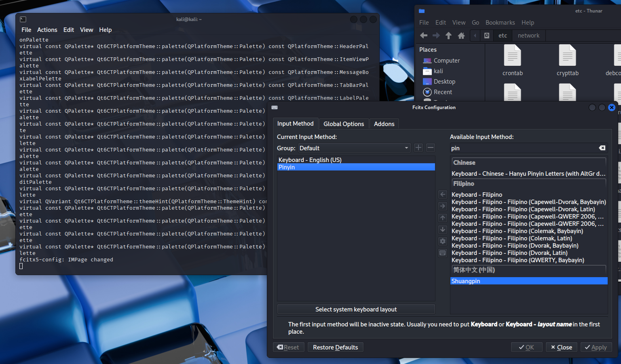Open the terminal Help menu
This screenshot has height=364, width=621.
(106, 30)
